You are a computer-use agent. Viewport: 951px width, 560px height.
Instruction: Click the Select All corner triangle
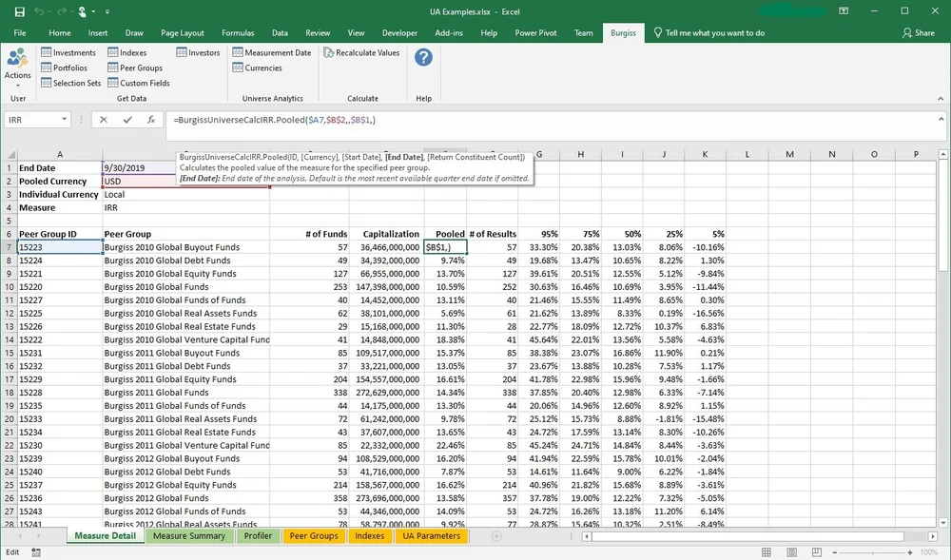tap(10, 155)
